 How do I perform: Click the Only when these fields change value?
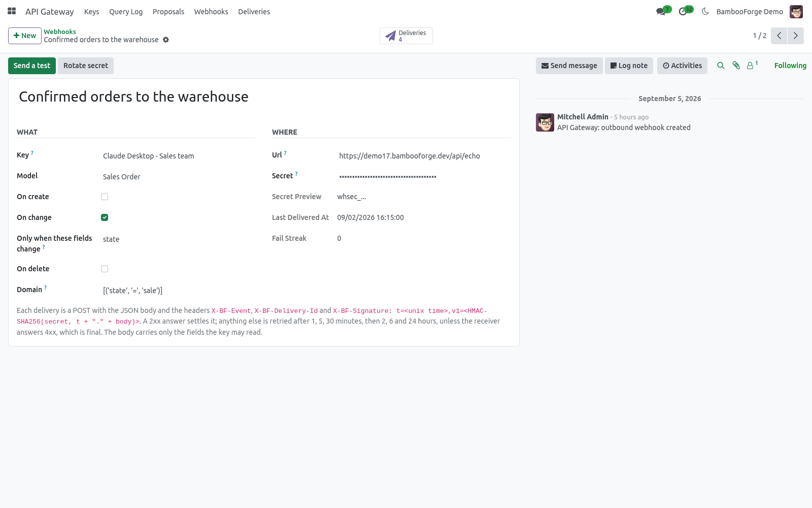click(x=179, y=239)
